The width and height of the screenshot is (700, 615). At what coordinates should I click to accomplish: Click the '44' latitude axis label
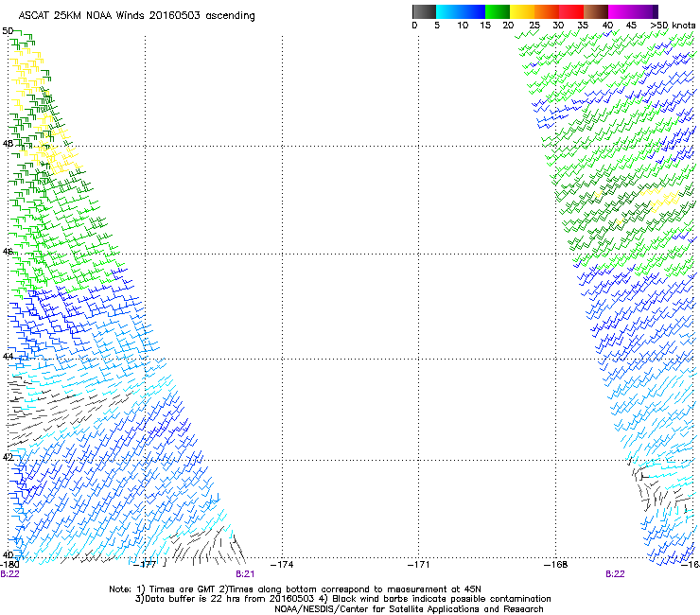tap(8, 357)
